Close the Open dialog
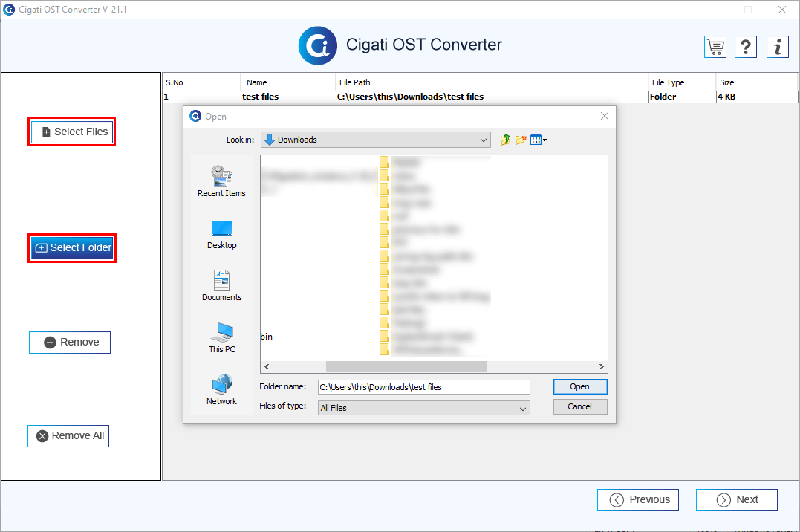Screen dimensions: 800x532 pyautogui.click(x=605, y=116)
